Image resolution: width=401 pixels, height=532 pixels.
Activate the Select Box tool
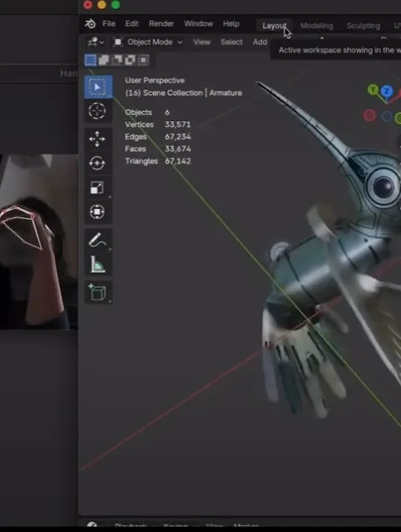tap(98, 87)
